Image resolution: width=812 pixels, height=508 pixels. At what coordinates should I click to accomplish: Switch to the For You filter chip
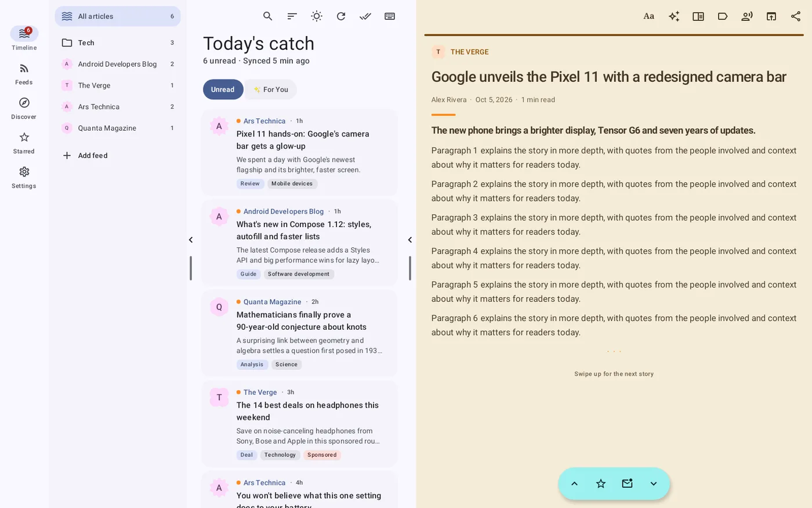271,89
